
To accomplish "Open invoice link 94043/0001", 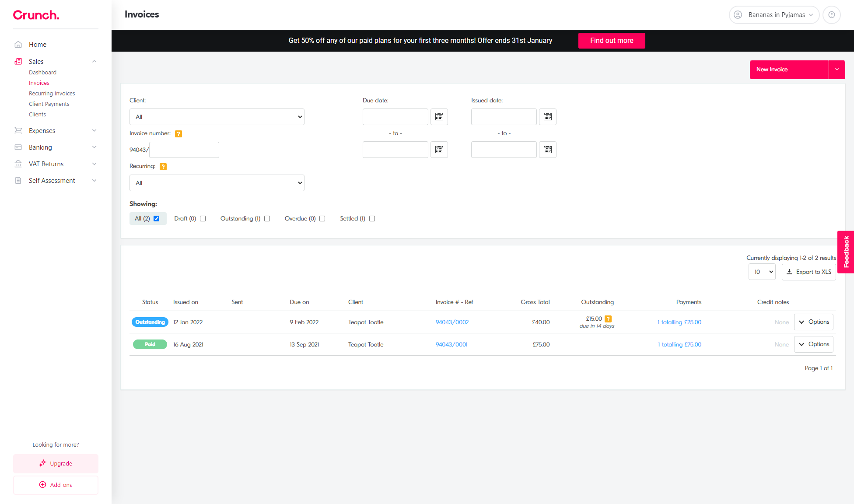I will click(451, 345).
